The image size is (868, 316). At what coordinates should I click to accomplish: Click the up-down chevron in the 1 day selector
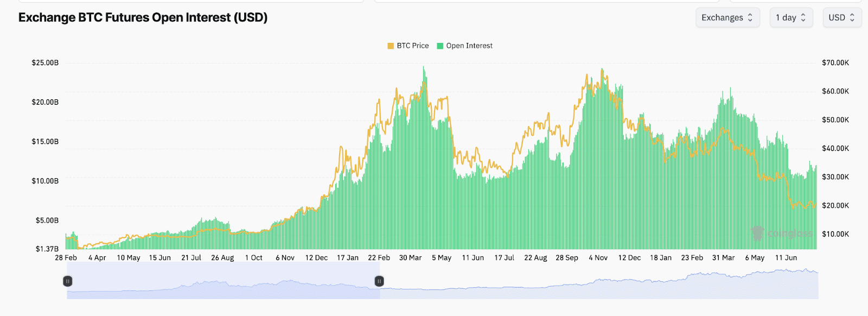[803, 17]
